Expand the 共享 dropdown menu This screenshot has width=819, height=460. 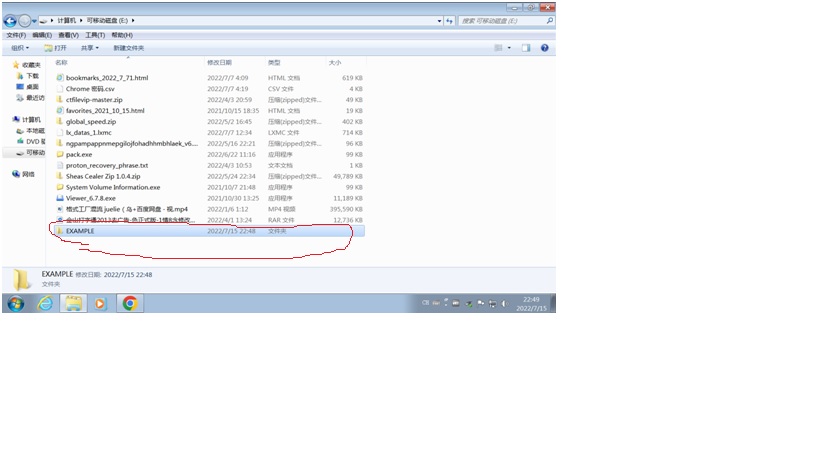[90, 47]
